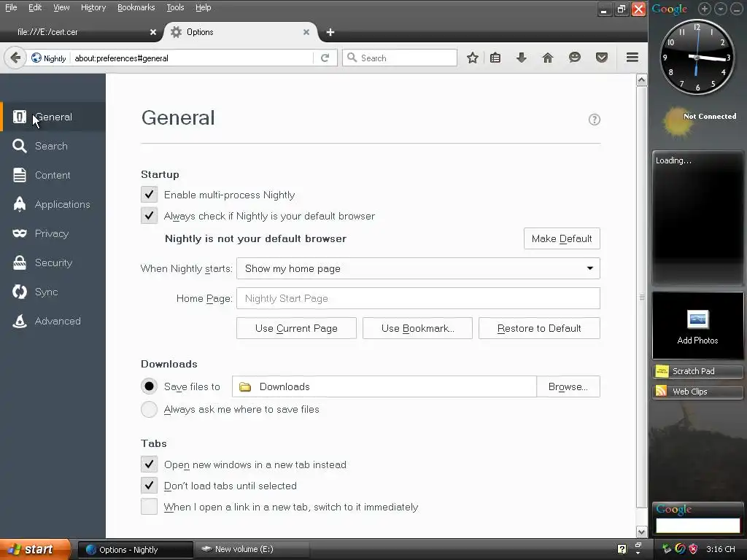Open the Edit menu
The width and height of the screenshot is (747, 560).
[x=35, y=7]
